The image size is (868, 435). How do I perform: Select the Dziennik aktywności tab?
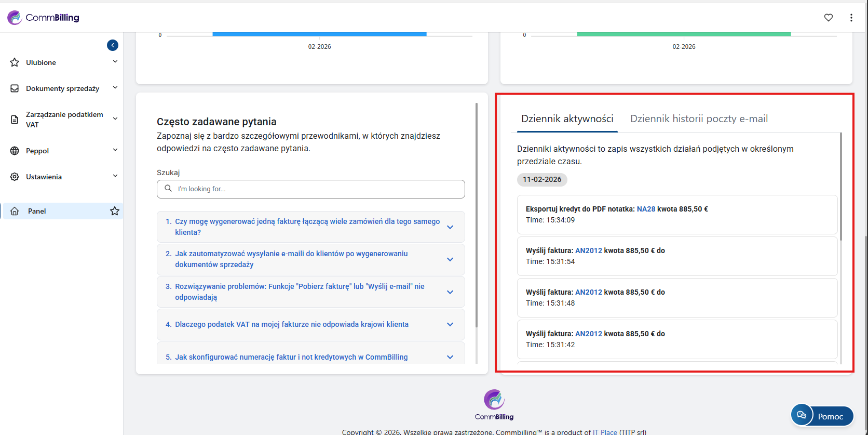567,119
